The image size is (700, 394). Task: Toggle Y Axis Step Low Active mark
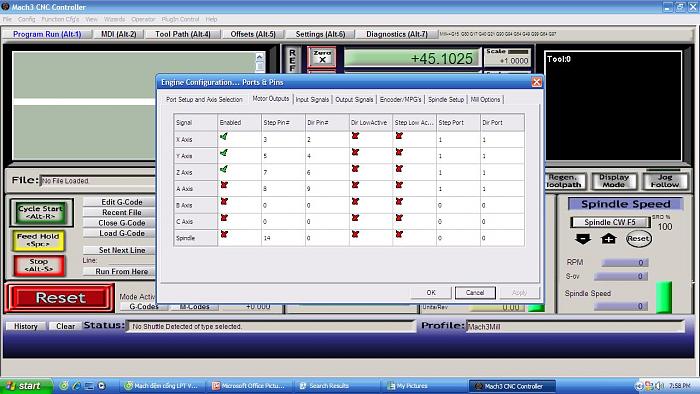pyautogui.click(x=399, y=153)
